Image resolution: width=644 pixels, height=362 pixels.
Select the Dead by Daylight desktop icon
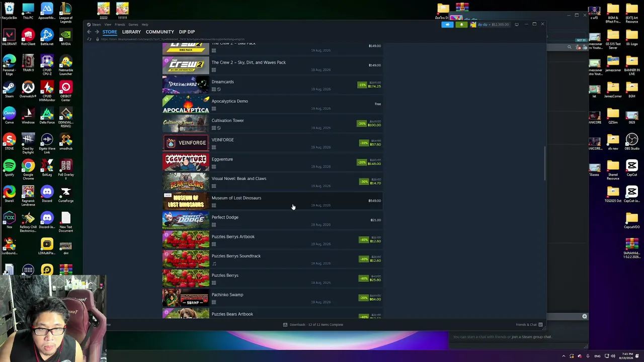tap(28, 144)
